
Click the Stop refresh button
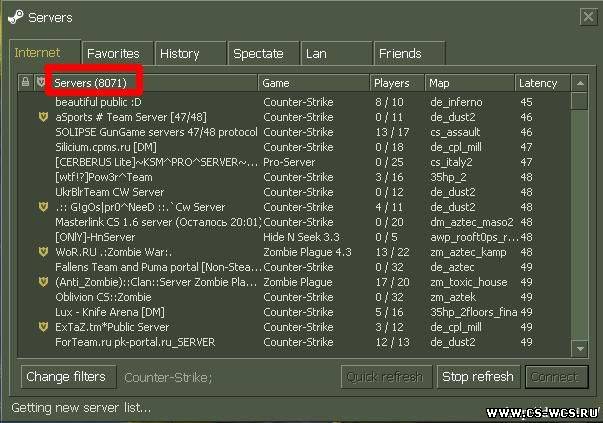tap(478, 376)
